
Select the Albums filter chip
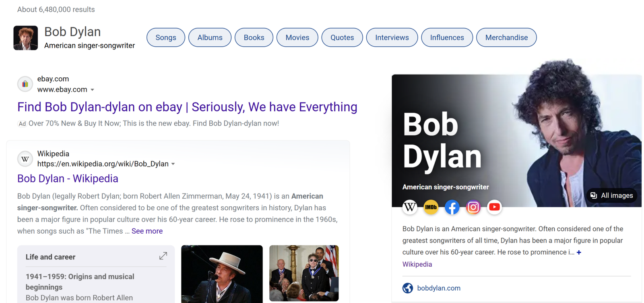click(210, 37)
